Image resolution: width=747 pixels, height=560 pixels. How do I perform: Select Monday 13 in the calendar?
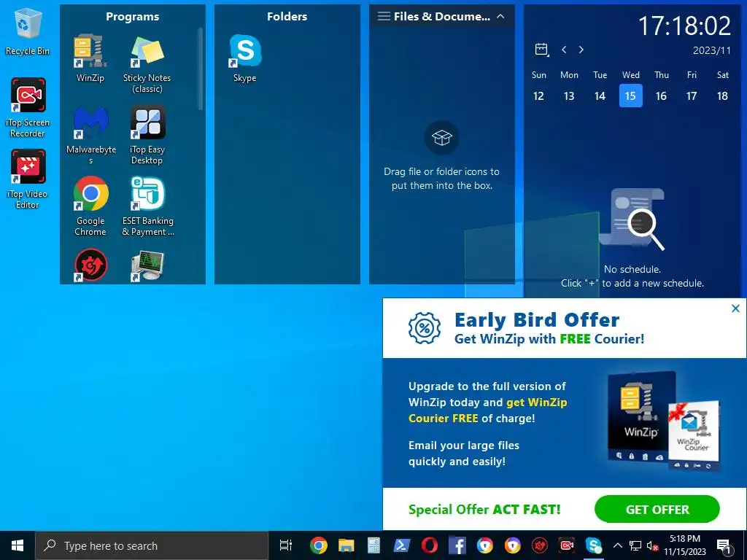[569, 96]
